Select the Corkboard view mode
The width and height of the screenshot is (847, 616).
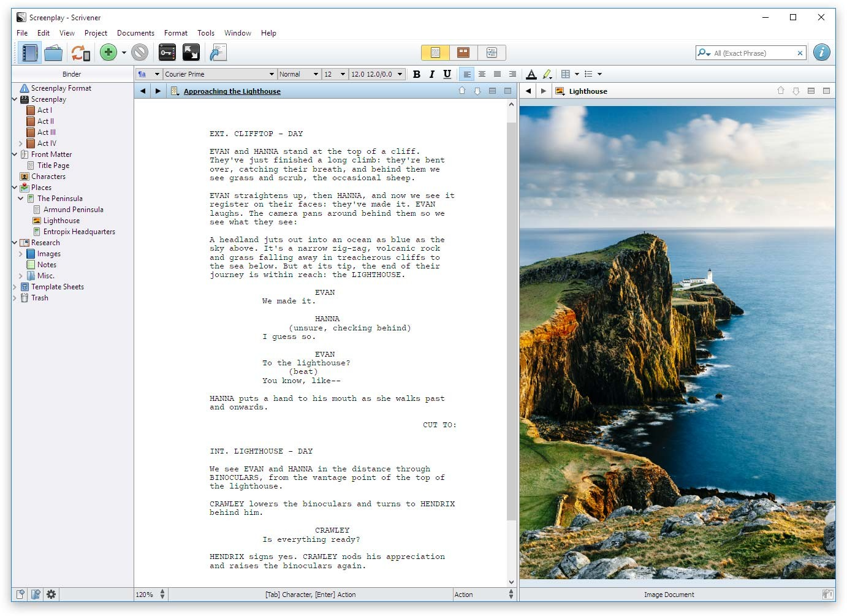[x=463, y=53]
